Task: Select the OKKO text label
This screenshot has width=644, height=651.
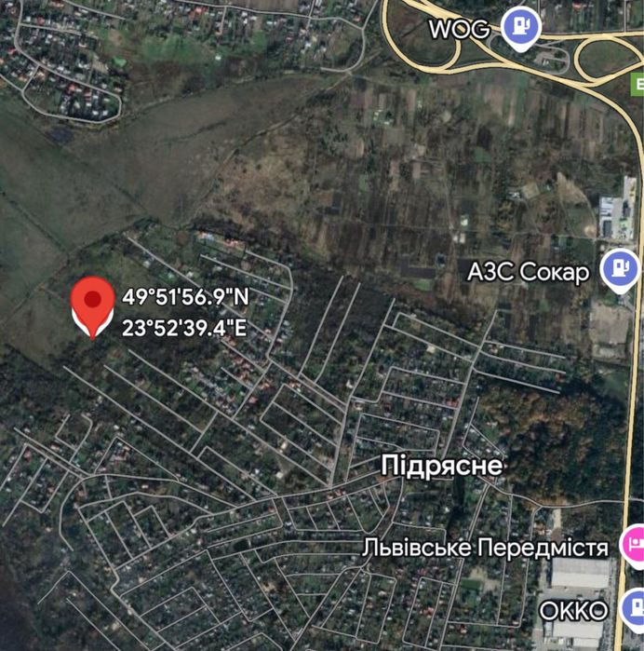Action: tap(573, 610)
